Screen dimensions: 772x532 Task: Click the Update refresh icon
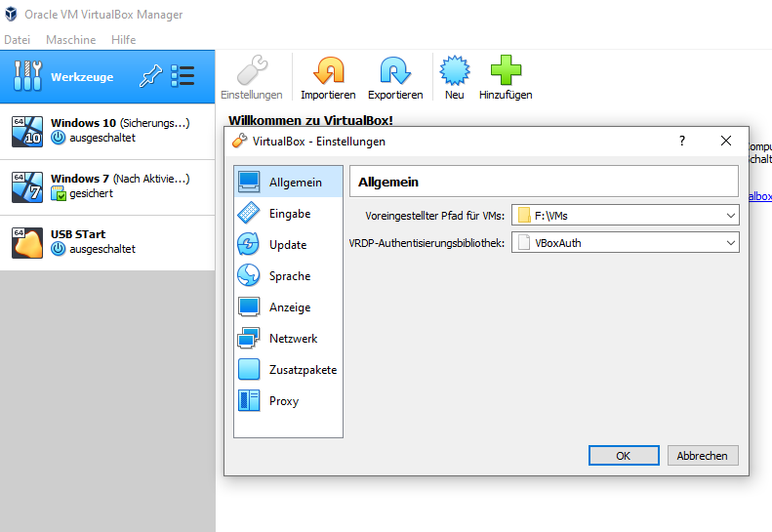pos(249,244)
